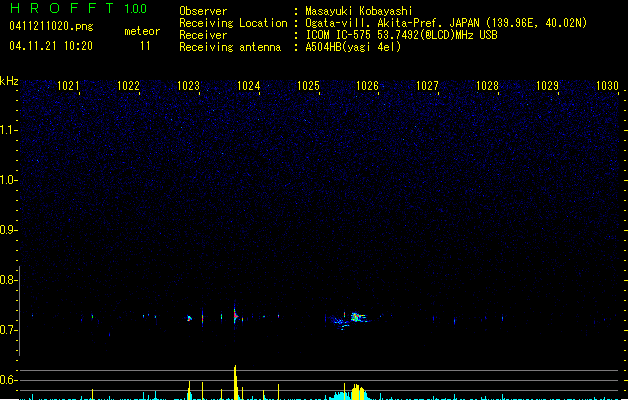Click the Observer field label
Screen dimensions: 629x400
203,11
